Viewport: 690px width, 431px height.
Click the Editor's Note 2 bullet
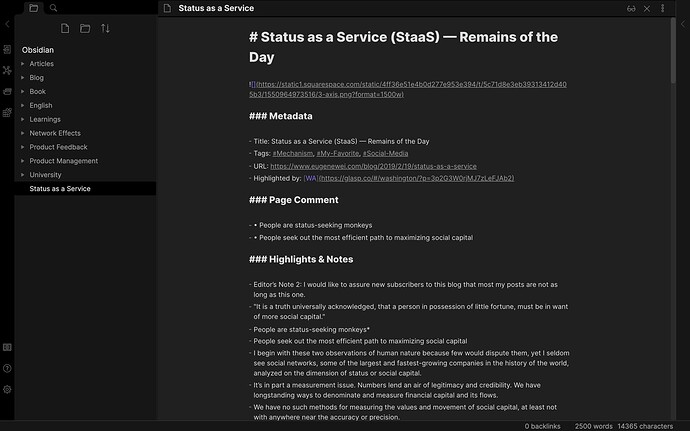click(405, 290)
